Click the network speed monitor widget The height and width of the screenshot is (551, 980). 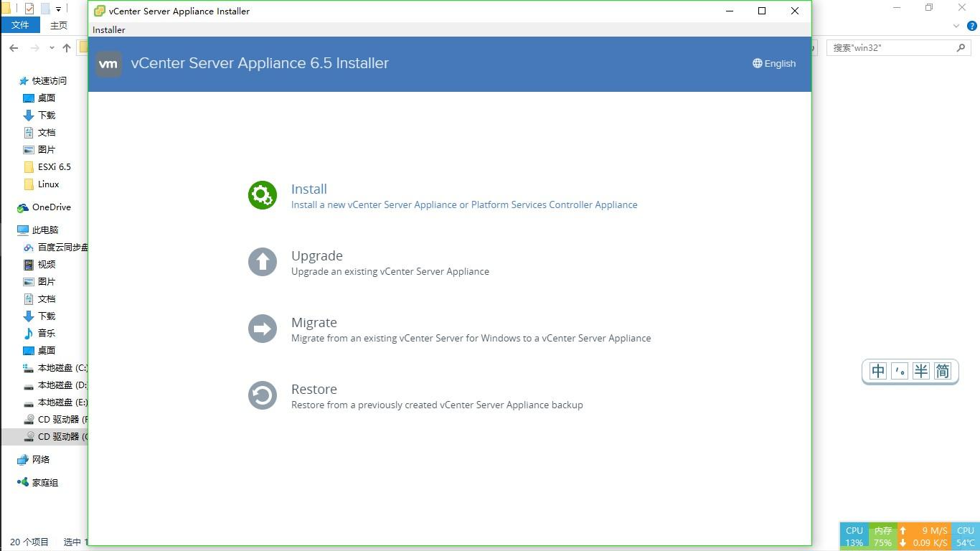(924, 537)
